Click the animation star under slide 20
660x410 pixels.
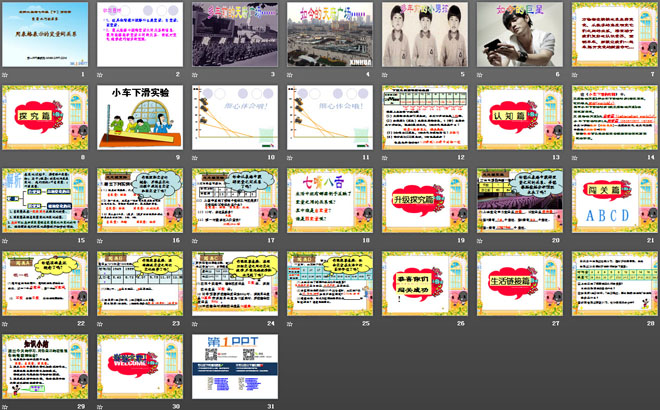point(479,241)
